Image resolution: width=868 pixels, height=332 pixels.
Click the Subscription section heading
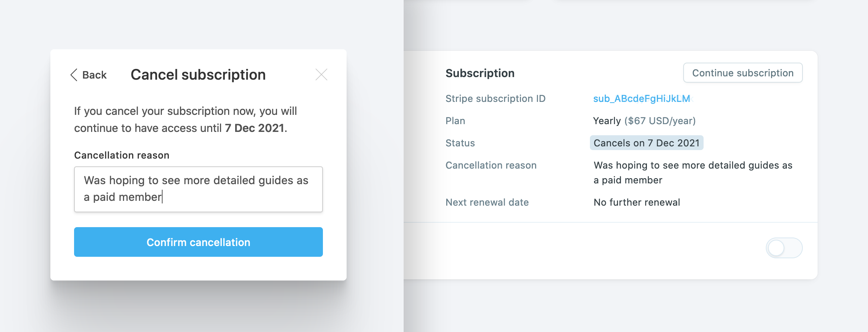tap(480, 73)
